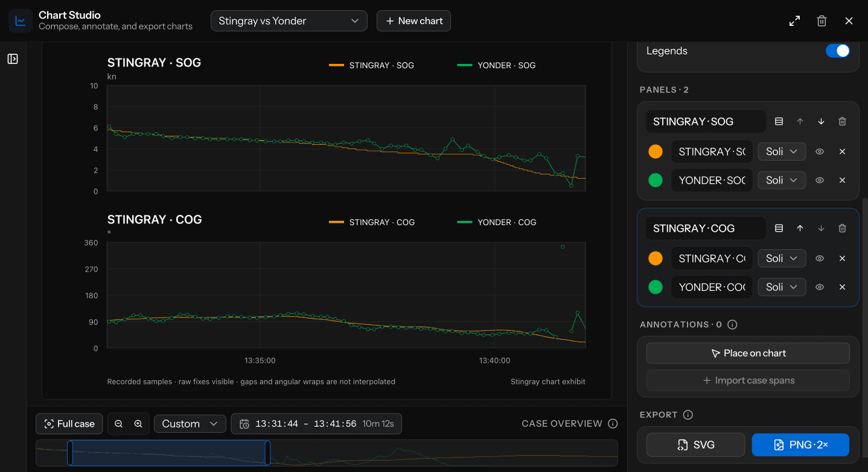Toggle the left sidebar panel icon
Screen dimensions: 868x472
click(13, 59)
